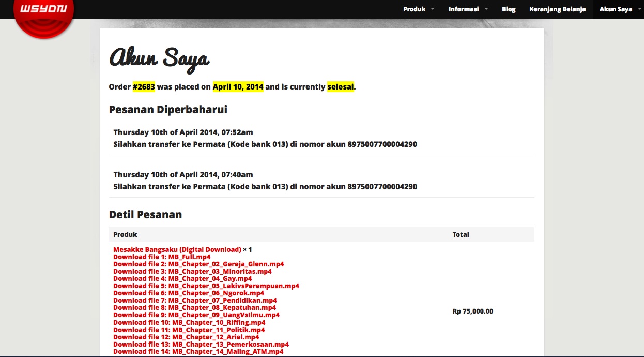The width and height of the screenshot is (644, 357).
Task: Download MB_Chapter_10_Riffing.mp4 file
Action: [x=189, y=322]
